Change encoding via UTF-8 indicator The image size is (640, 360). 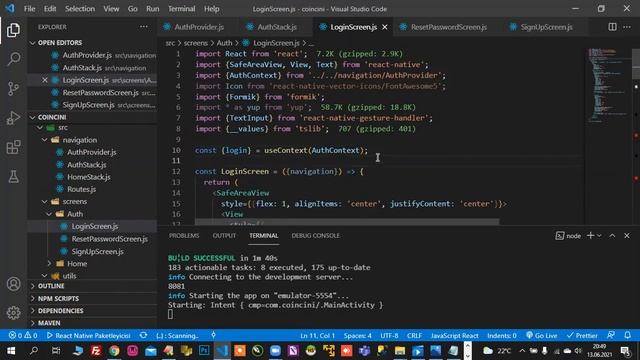click(389, 336)
